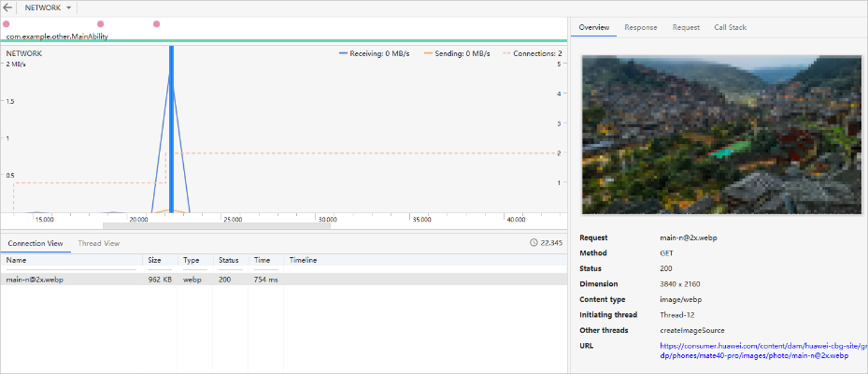Click the Connections legend dashed indicator
Image resolution: width=868 pixels, height=374 pixels.
click(x=507, y=54)
